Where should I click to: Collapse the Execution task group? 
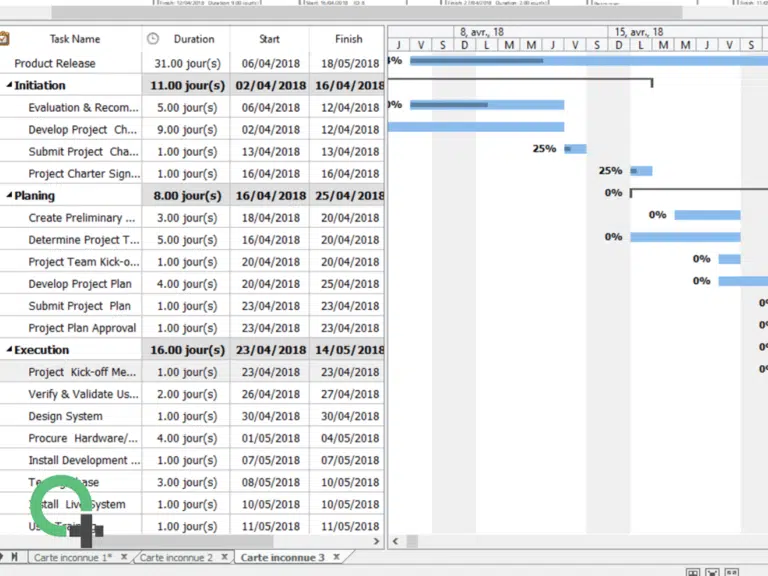point(10,350)
